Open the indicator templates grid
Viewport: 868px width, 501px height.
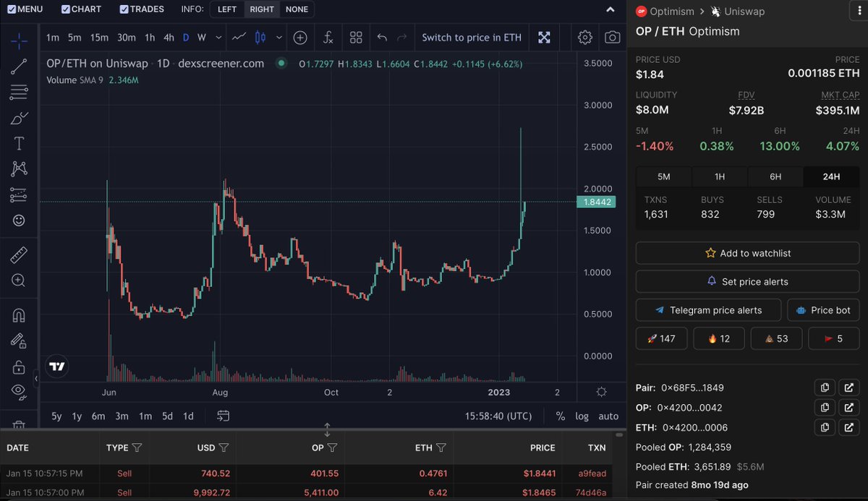point(356,38)
